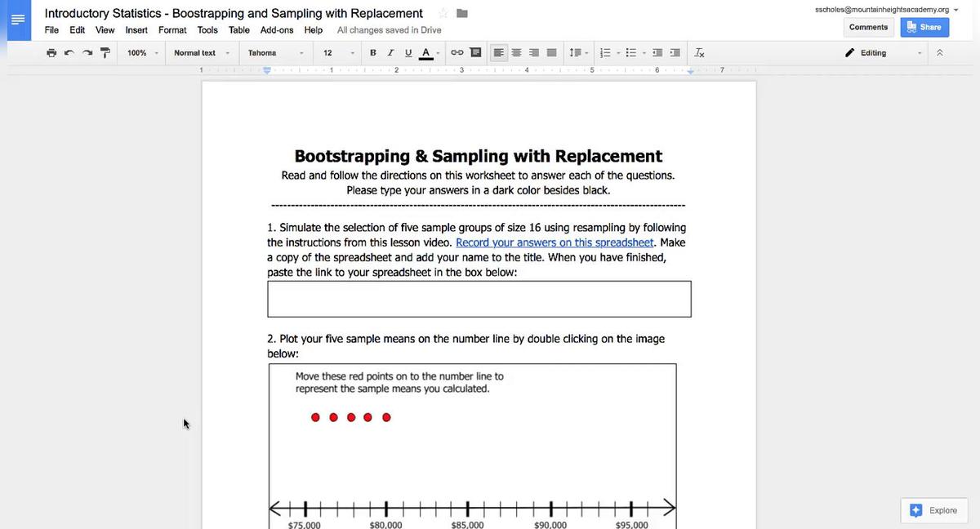Open the Insert menu
This screenshot has height=529, width=980.
click(136, 30)
